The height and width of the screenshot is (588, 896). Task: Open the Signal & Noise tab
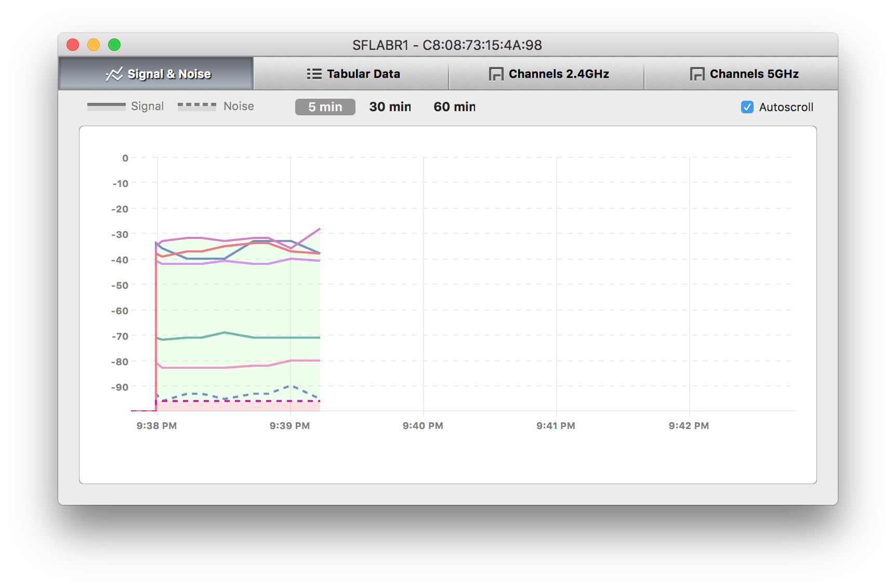(156, 74)
